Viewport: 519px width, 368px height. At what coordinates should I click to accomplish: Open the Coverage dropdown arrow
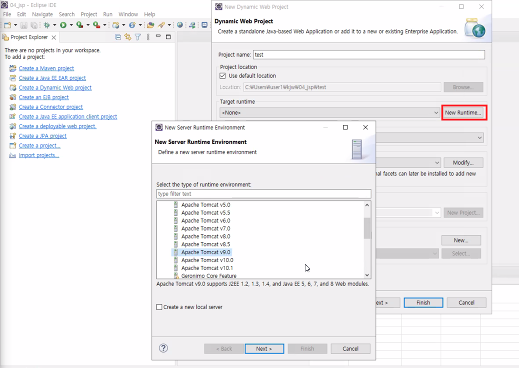[x=88, y=25]
